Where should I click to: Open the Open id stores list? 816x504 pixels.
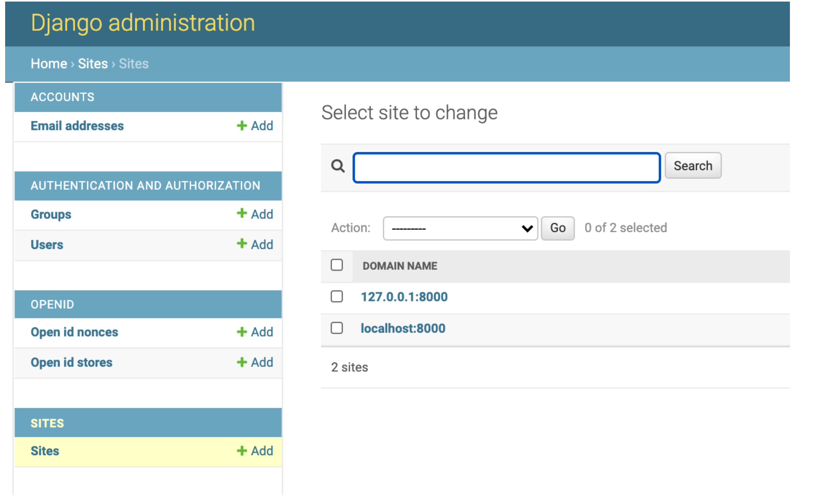(x=72, y=363)
